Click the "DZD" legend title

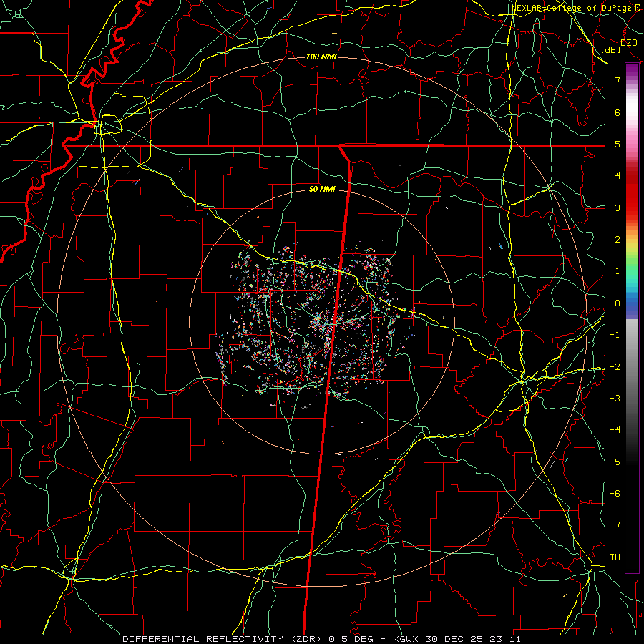[x=628, y=43]
